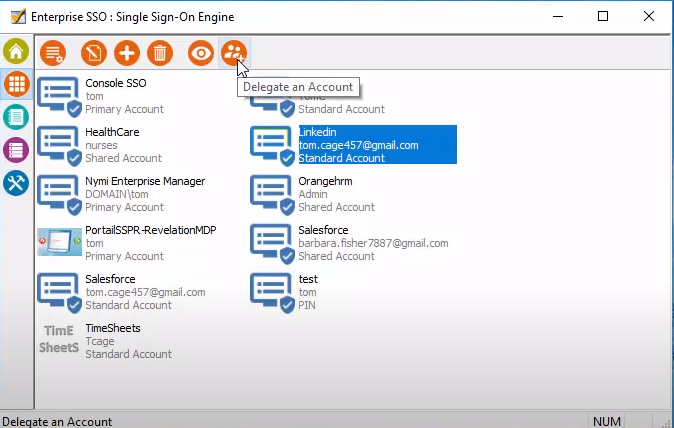Image resolution: width=674 pixels, height=428 pixels.
Task: Click the DOMAIN\tom username text
Action: (117, 194)
